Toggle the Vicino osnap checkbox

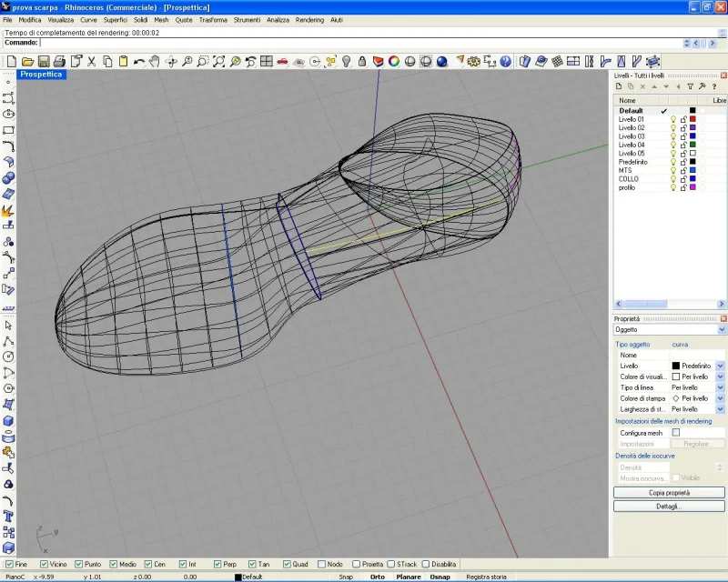tap(44, 565)
